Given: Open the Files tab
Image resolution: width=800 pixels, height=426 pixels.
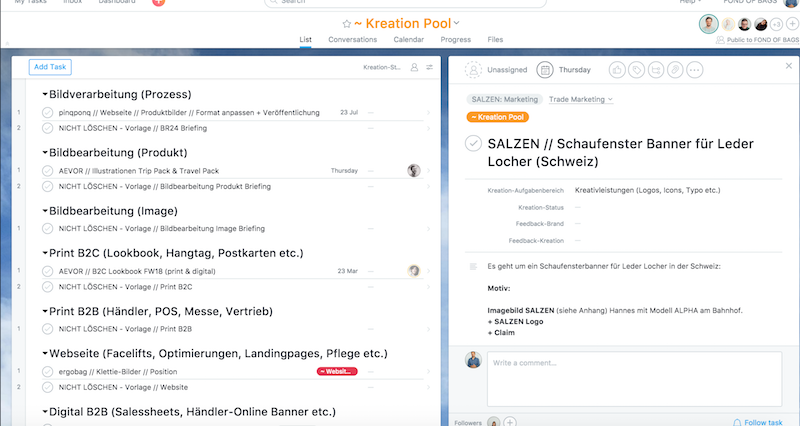Looking at the screenshot, I should click(x=495, y=39).
